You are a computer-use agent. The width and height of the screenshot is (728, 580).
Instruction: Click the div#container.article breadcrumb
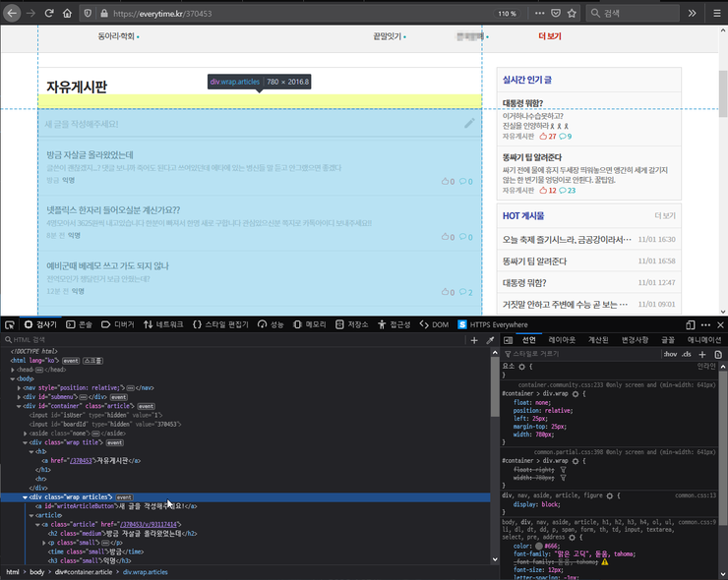[84, 572]
